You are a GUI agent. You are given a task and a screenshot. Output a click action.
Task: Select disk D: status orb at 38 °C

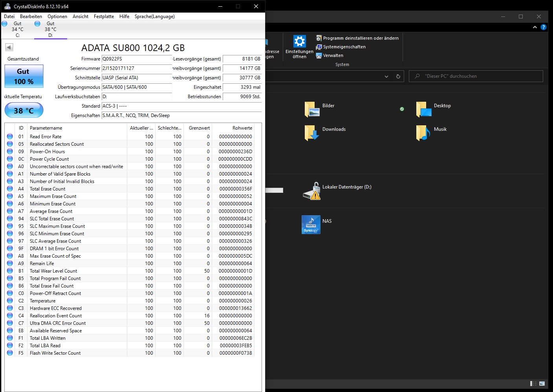[37, 24]
